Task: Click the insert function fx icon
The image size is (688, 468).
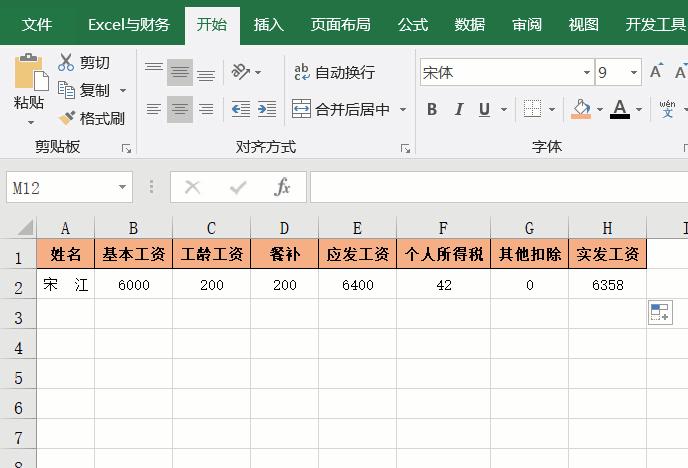Action: [x=282, y=187]
